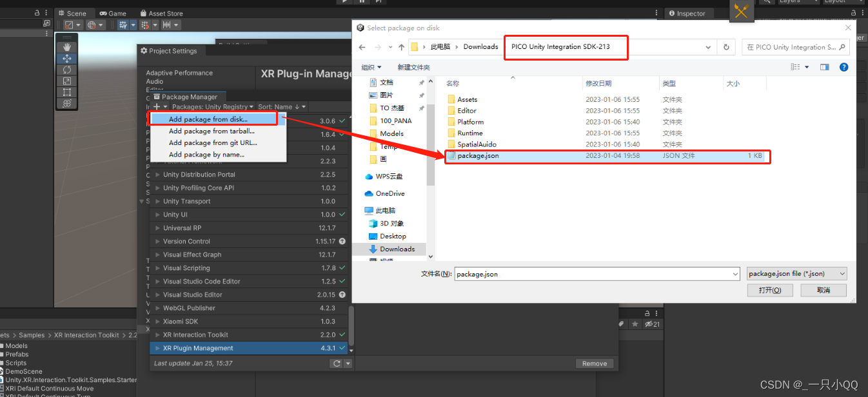Select Audio in Project Settings list

coord(155,81)
